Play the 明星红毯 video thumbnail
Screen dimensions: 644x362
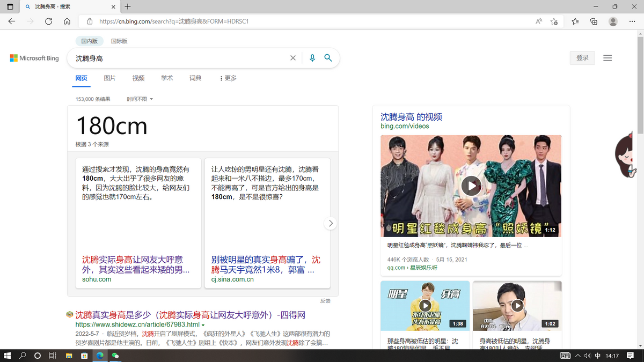pyautogui.click(x=471, y=186)
